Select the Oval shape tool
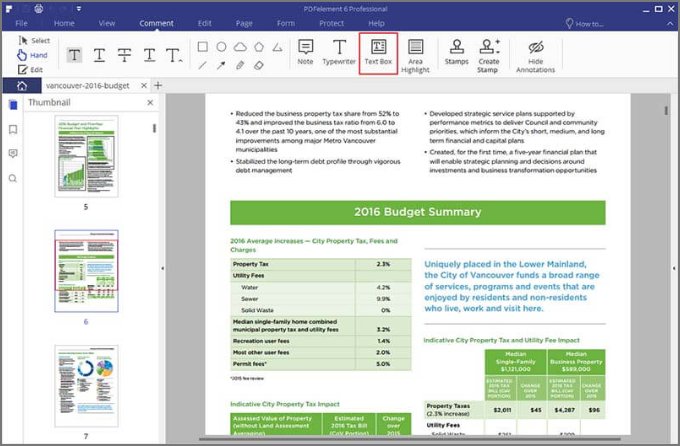The height and width of the screenshot is (446, 680). pyautogui.click(x=221, y=46)
